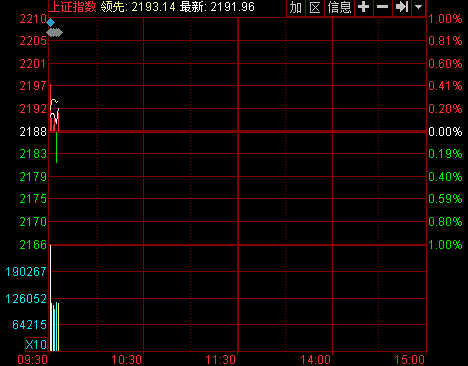Select the 14:00 time axis marker
468x366 pixels.
pyautogui.click(x=315, y=360)
